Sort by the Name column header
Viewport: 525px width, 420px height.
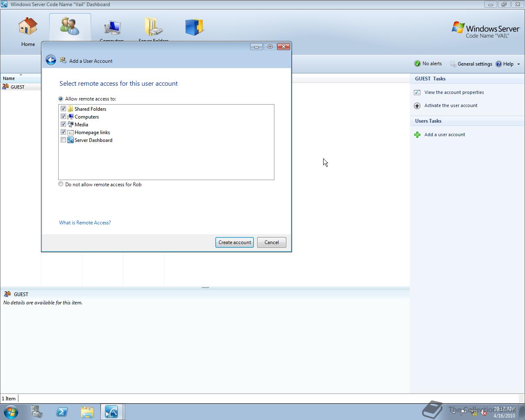(21, 78)
